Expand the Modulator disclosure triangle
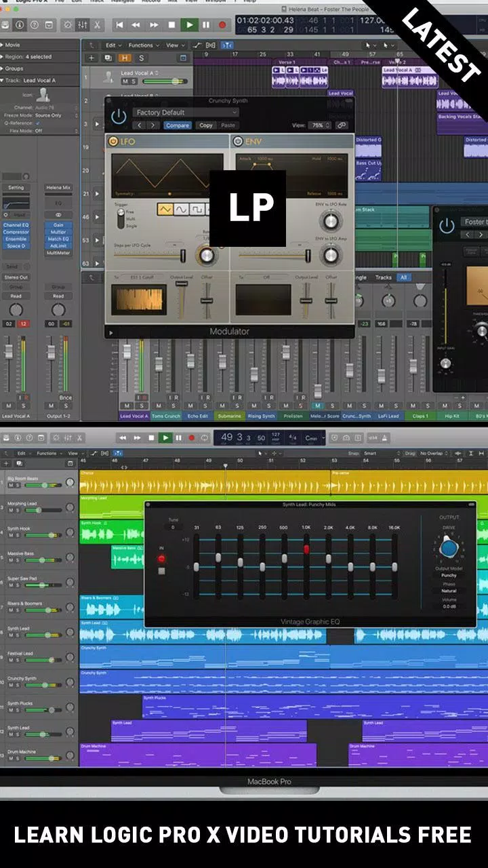The image size is (488, 868). tap(111, 333)
